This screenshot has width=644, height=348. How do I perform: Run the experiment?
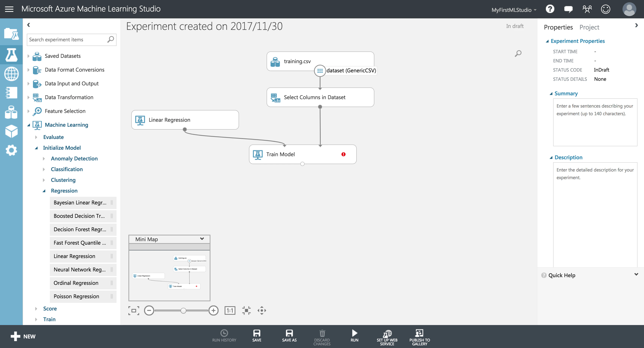354,336
